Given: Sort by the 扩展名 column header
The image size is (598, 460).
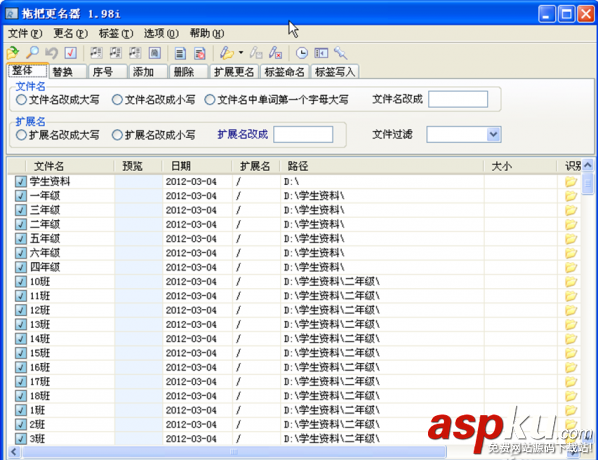Looking at the screenshot, I should pyautogui.click(x=256, y=166).
